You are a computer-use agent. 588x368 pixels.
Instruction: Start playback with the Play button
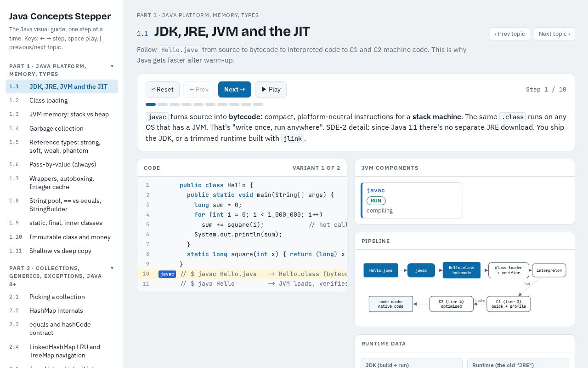(271, 89)
